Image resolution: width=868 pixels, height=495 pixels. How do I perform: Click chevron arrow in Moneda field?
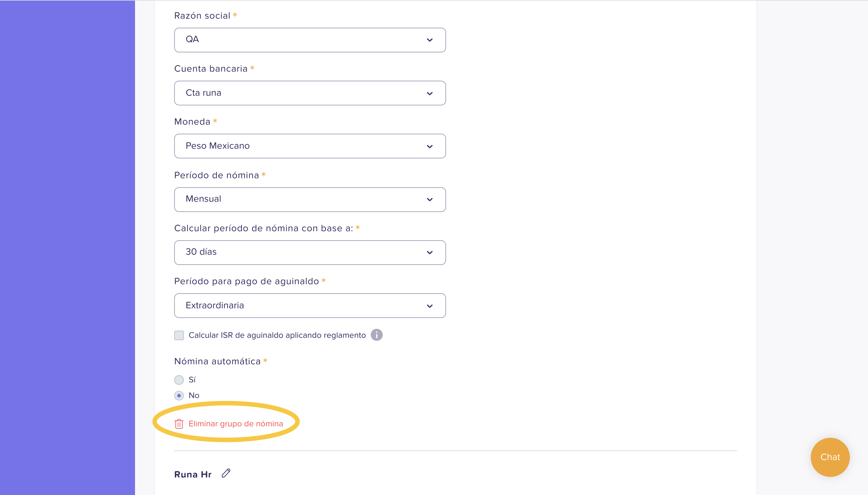coord(430,147)
